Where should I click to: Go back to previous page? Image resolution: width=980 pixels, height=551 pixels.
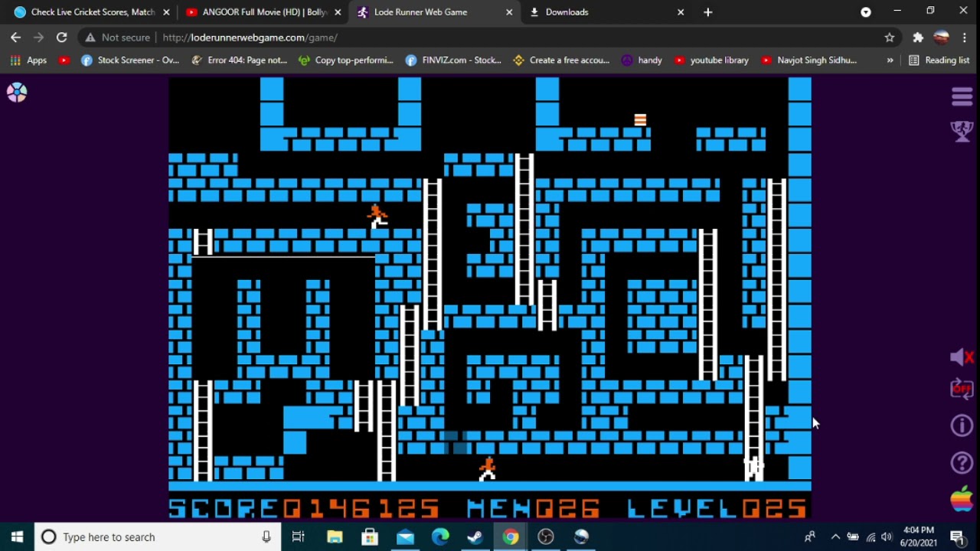(x=16, y=37)
